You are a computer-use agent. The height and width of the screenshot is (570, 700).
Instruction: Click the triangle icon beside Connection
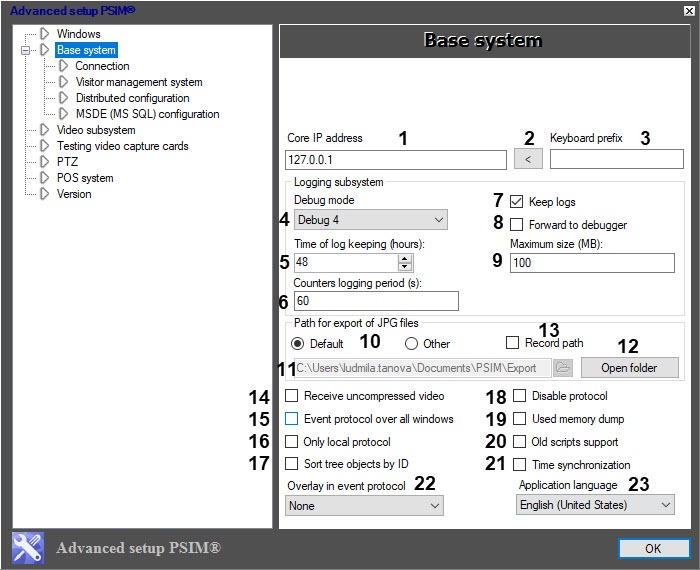[63, 66]
